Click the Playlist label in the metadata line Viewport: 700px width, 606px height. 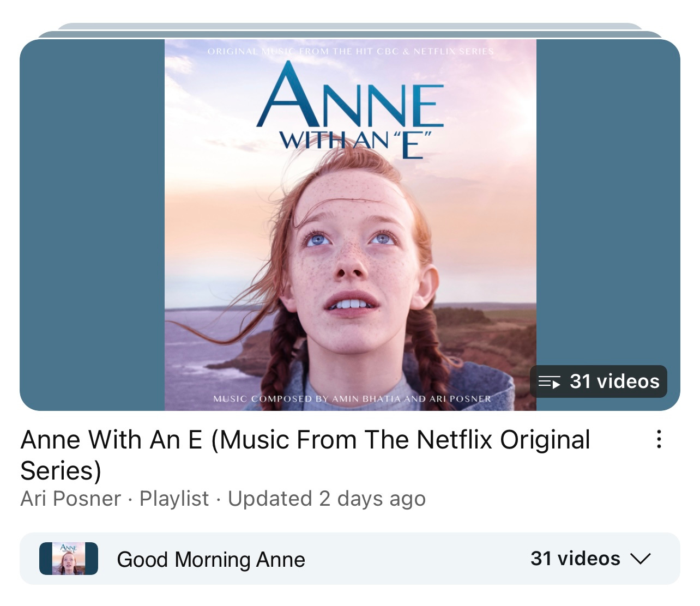pyautogui.click(x=174, y=499)
